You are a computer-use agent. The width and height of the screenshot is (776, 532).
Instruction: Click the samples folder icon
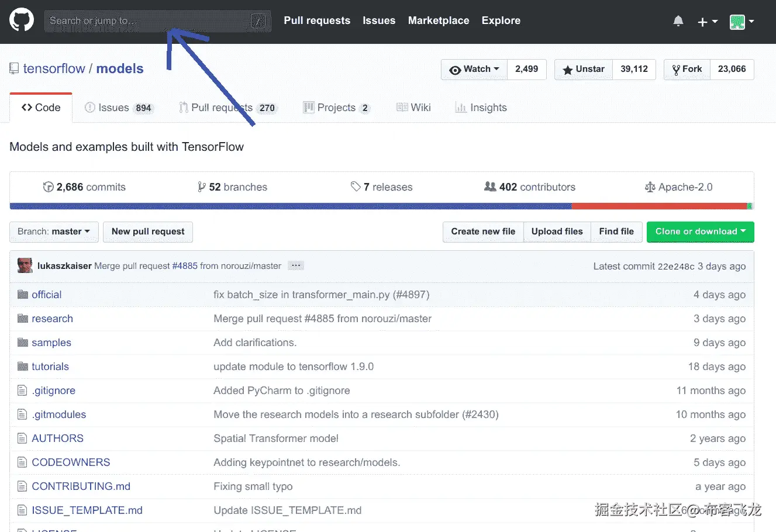click(23, 342)
